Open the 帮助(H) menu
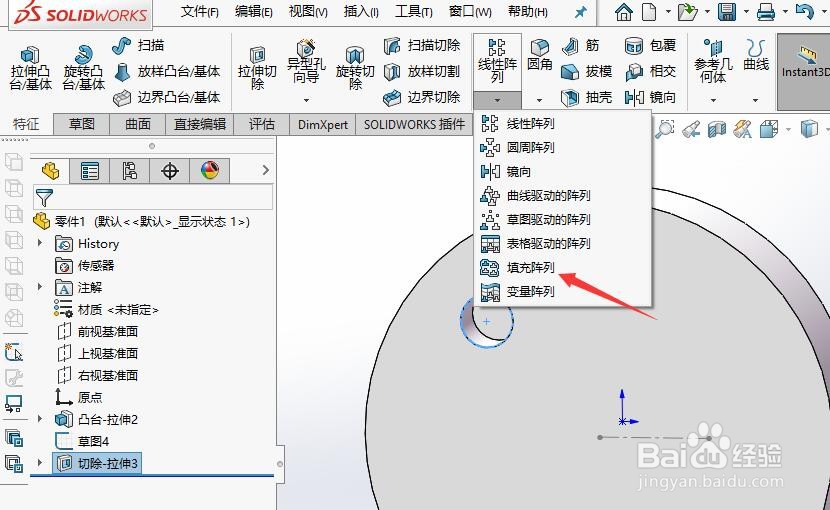Viewport: 830px width, 510px height. 528,12
